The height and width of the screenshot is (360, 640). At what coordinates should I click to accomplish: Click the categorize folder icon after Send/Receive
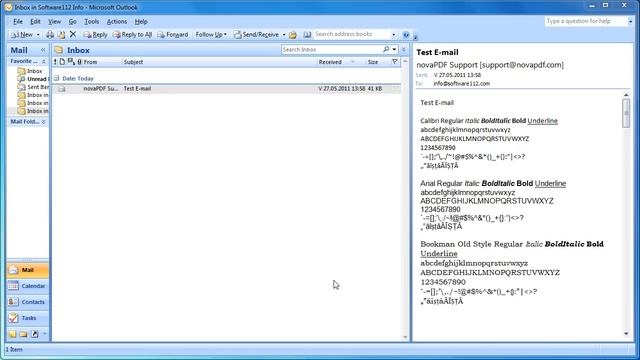coord(293,35)
